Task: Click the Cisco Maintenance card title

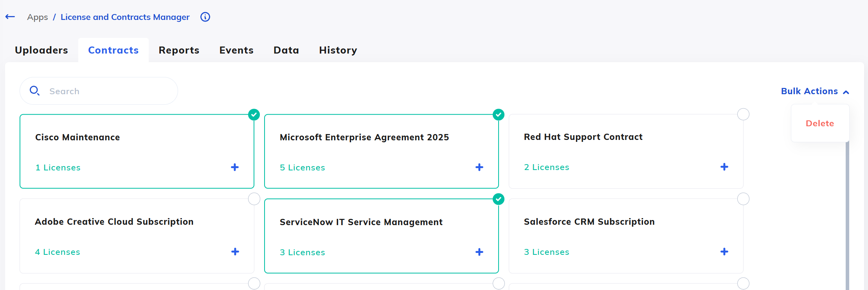Action: 77,137
